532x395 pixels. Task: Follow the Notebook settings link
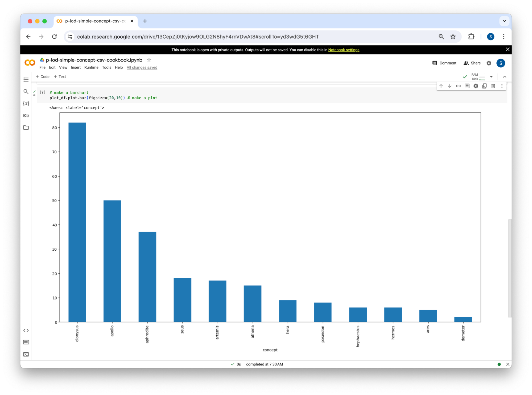[x=344, y=50]
